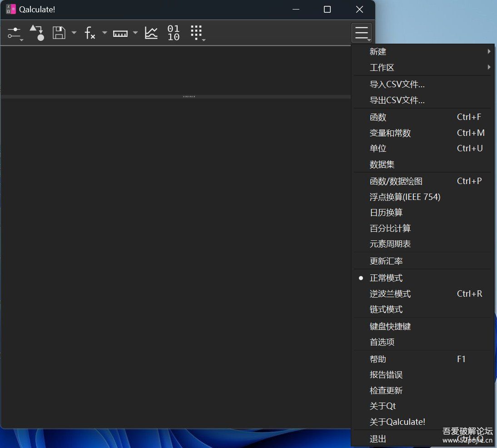Open the functions fx icon
Screen dimensions: 497x448
(x=90, y=33)
